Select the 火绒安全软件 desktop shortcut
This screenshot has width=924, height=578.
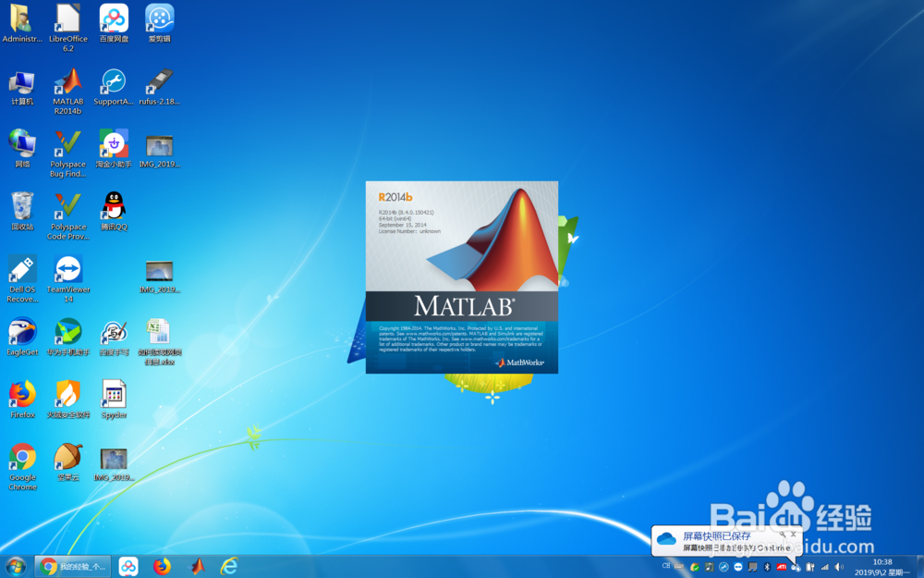pyautogui.click(x=67, y=400)
